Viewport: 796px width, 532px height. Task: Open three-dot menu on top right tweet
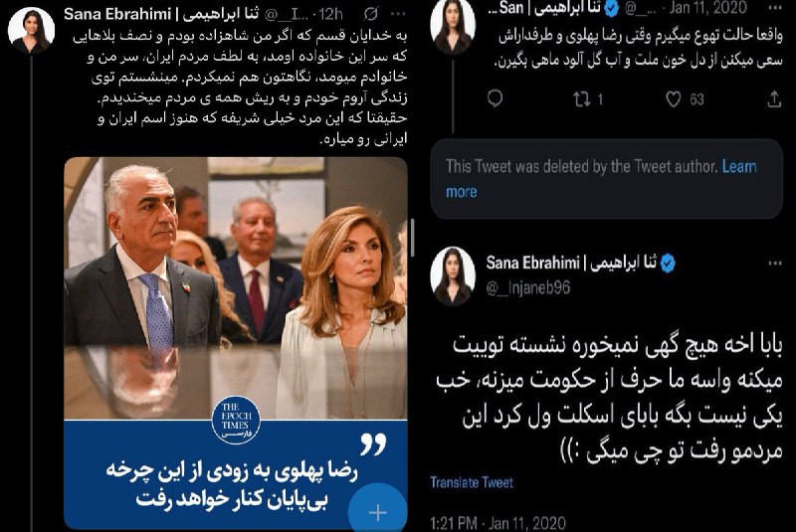775,8
